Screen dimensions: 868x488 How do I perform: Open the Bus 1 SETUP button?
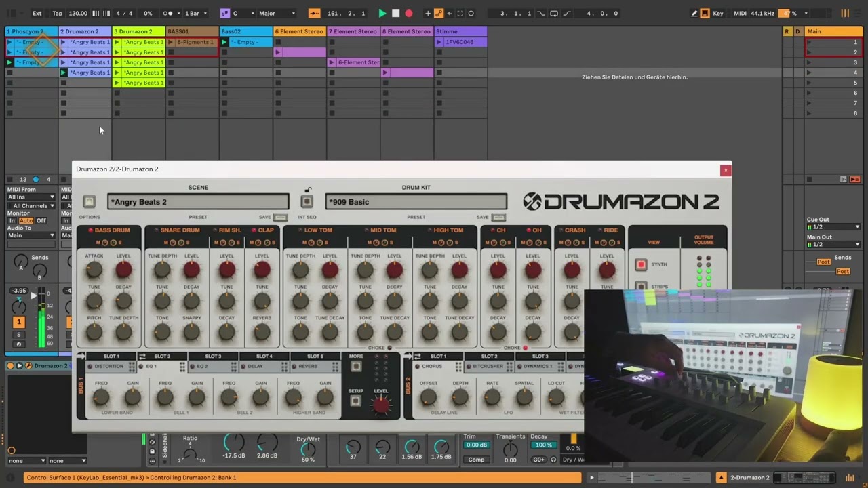(356, 401)
